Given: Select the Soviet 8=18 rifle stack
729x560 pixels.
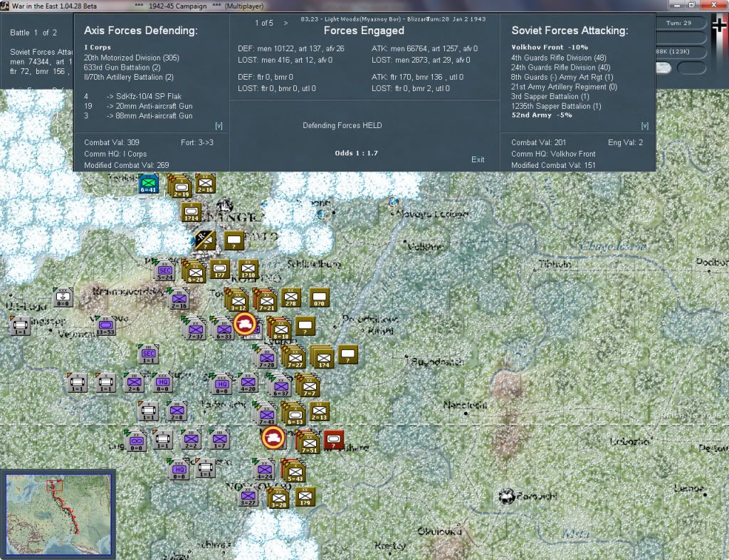Looking at the screenshot, I should (280, 329).
